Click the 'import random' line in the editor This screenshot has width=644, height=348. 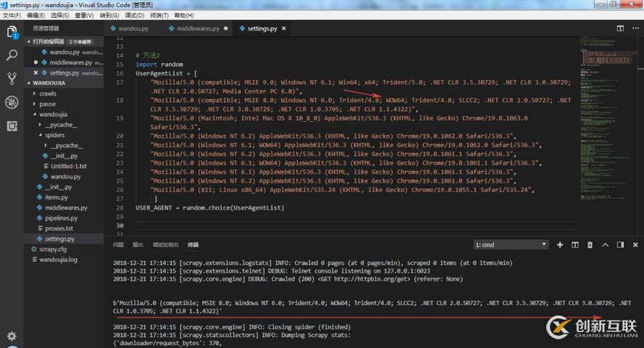[159, 65]
